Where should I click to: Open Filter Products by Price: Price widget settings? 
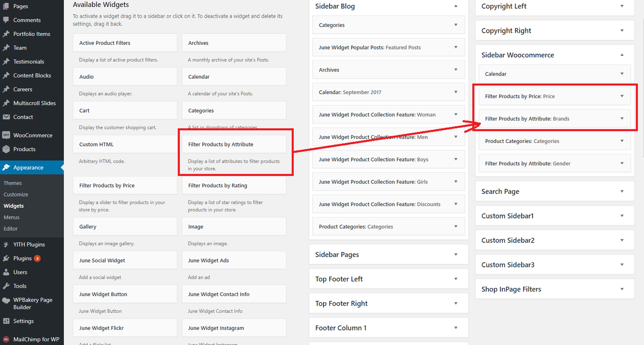pos(622,96)
